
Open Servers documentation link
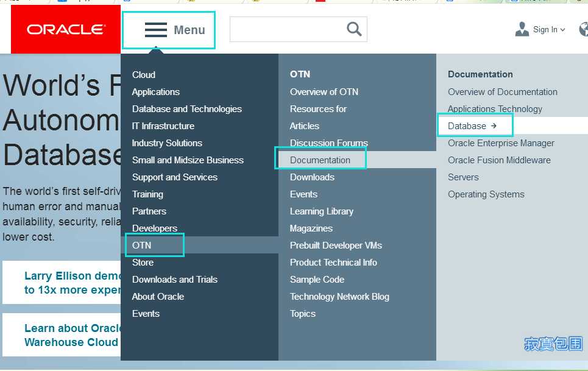coord(463,177)
